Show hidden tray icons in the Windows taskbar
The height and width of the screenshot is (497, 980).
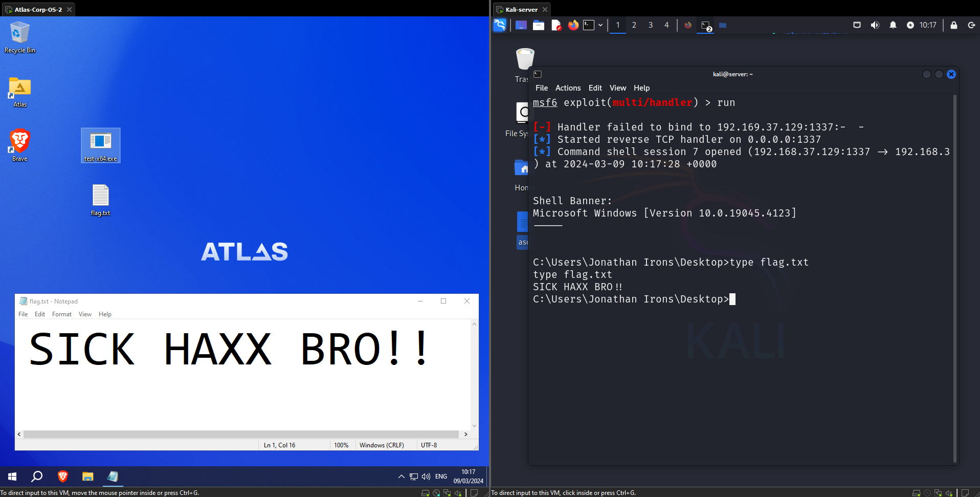click(x=401, y=477)
